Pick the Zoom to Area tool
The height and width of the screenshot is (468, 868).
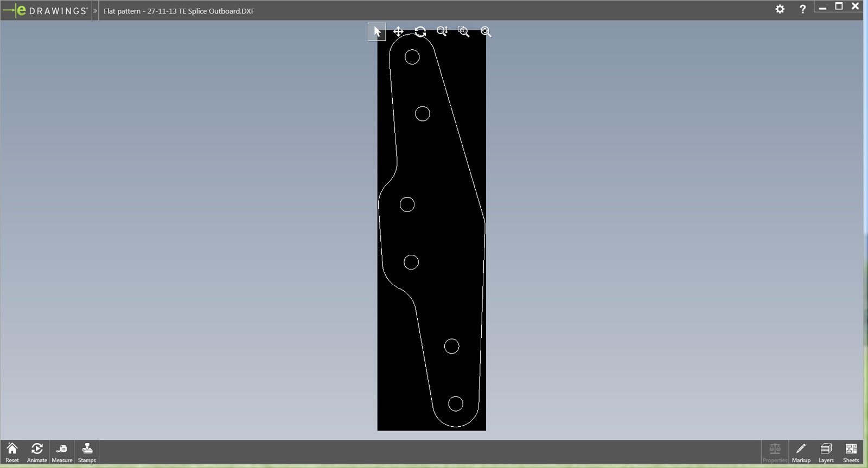[x=464, y=32]
